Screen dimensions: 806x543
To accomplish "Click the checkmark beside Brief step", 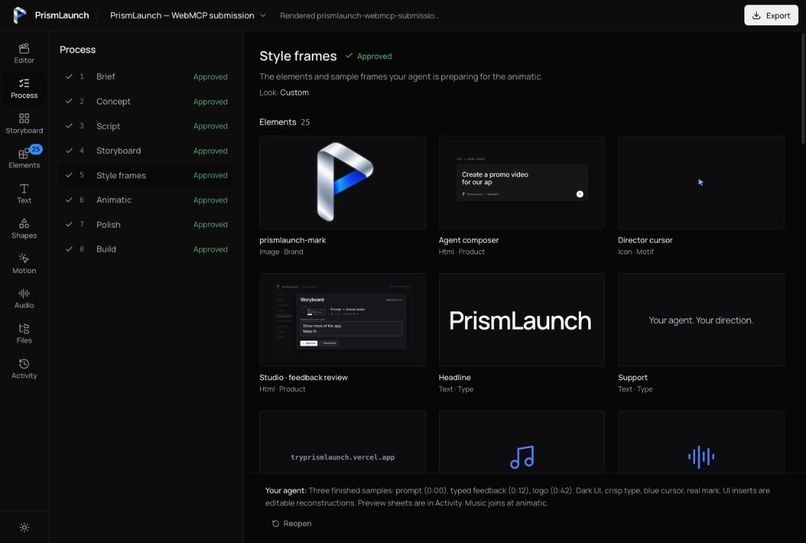I will [69, 76].
